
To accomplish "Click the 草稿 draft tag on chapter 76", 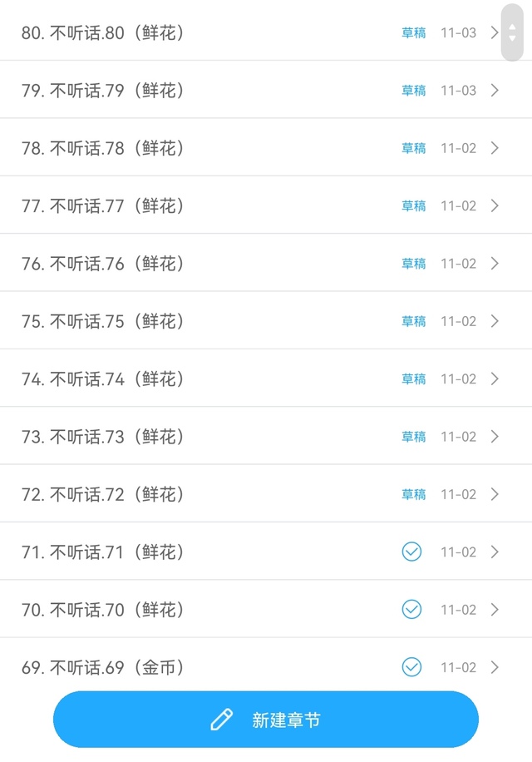I will coord(414,264).
